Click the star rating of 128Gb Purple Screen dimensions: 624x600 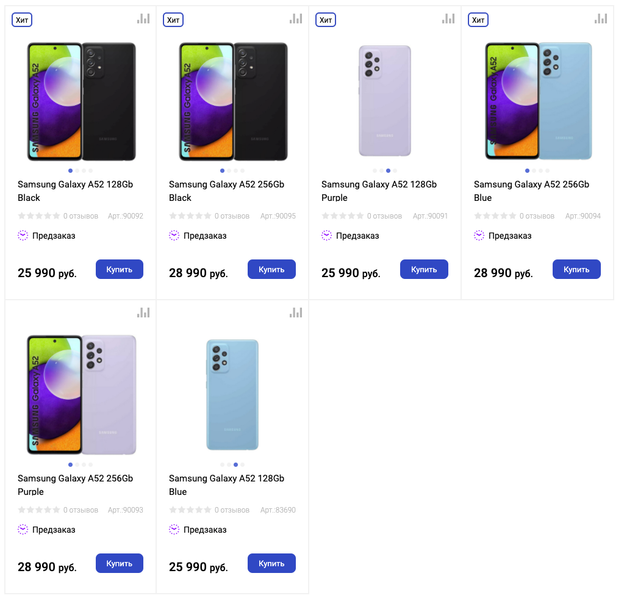[x=342, y=216]
